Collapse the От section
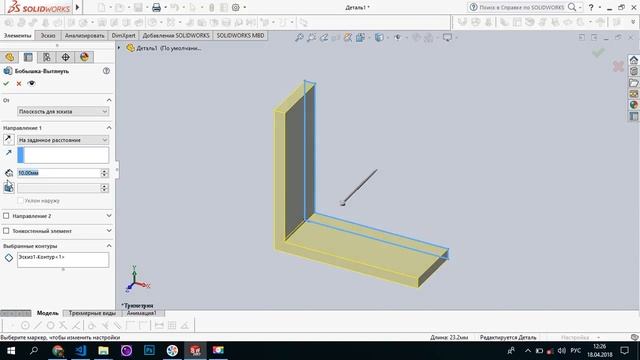This screenshot has height=360, width=640. pos(109,100)
